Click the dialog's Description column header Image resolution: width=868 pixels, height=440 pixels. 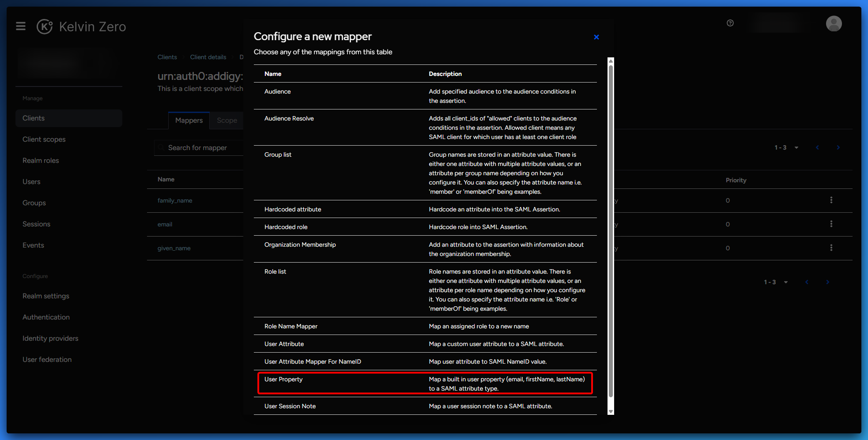point(445,74)
